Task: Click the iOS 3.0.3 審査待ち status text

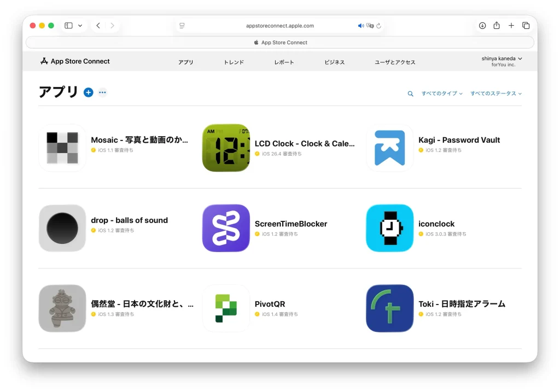Action: point(446,234)
